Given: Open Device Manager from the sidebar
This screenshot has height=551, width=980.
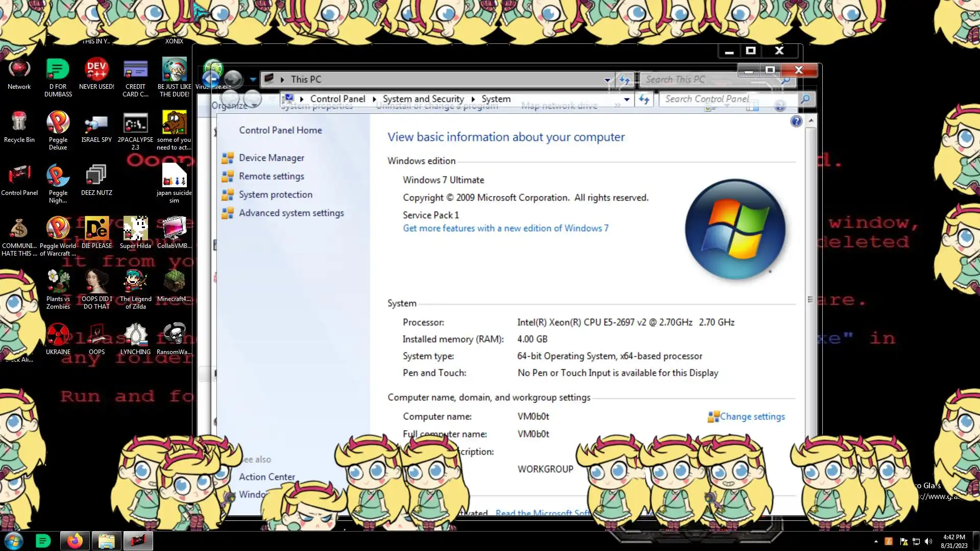Looking at the screenshot, I should click(271, 158).
